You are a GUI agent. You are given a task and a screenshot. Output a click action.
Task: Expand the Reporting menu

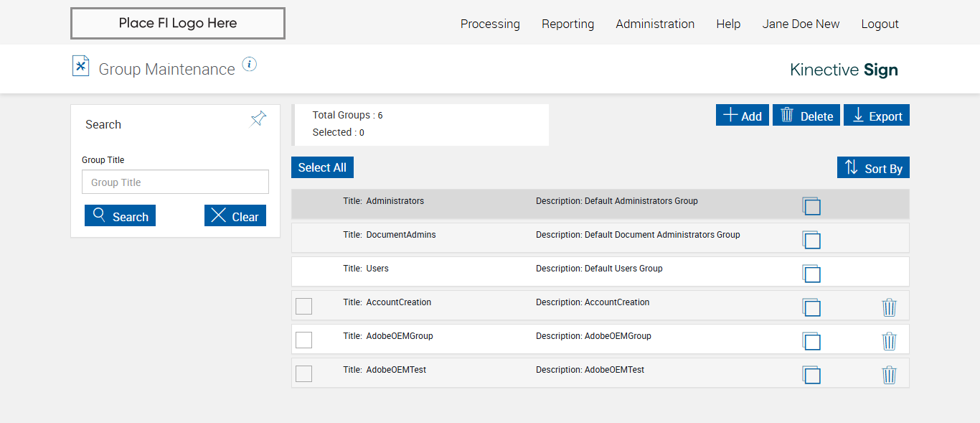[x=567, y=24]
